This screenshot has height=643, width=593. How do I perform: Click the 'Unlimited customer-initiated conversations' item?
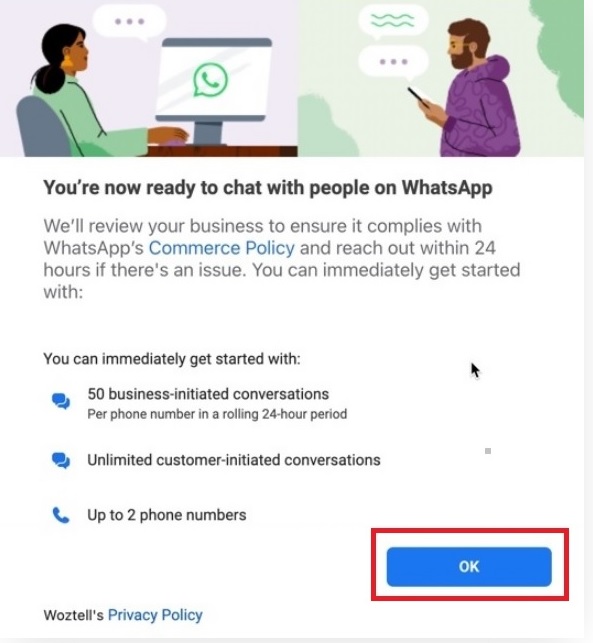[x=234, y=460]
